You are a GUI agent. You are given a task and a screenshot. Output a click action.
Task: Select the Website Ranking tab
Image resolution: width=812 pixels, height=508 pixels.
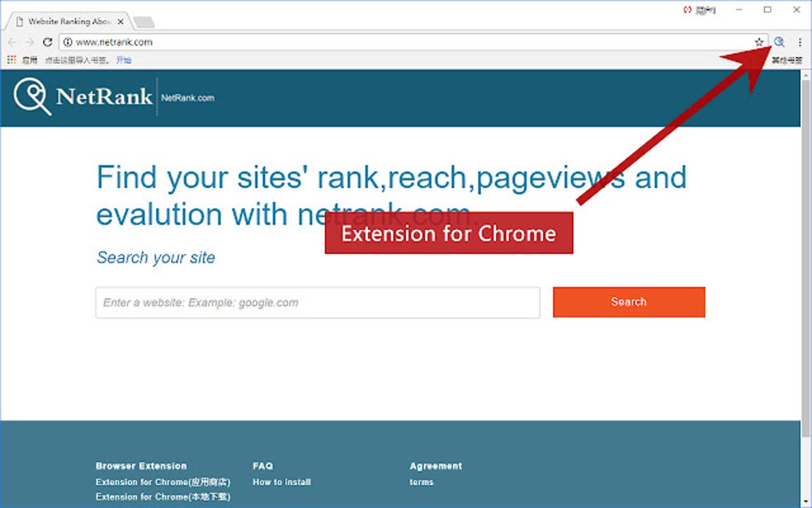pyautogui.click(x=69, y=21)
